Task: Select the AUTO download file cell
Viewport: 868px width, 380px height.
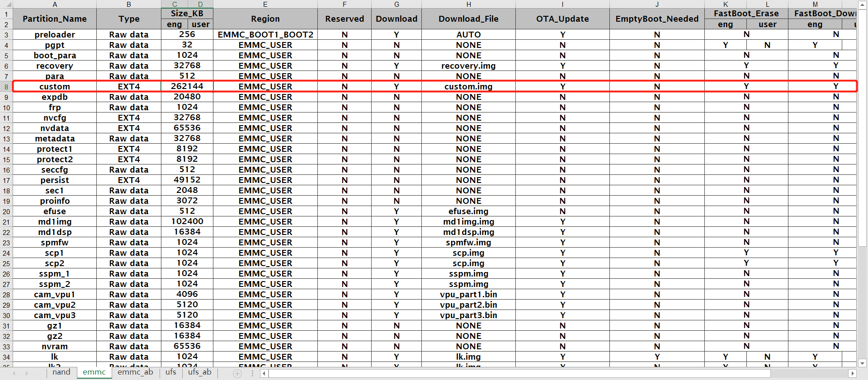Action: (469, 35)
